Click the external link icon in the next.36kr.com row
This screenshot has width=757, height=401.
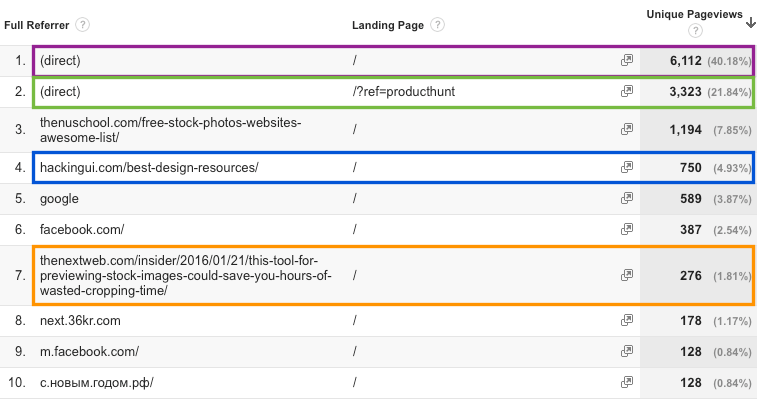tap(627, 320)
